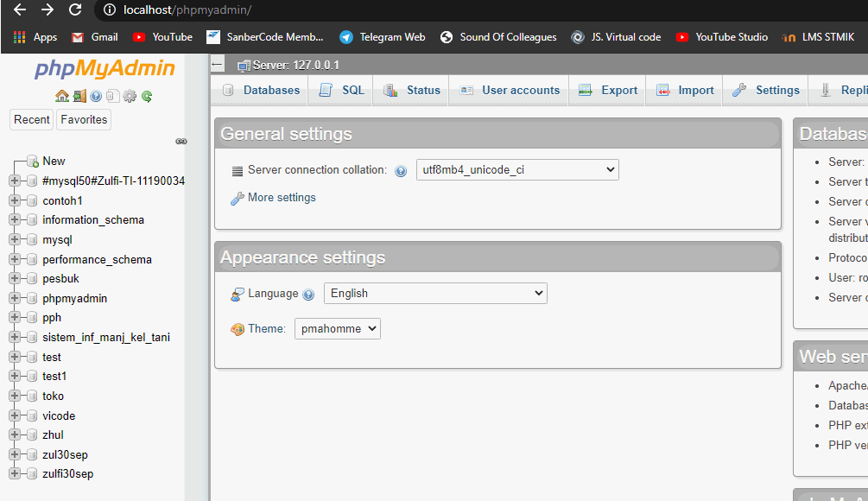Expand the pph database node
Viewport: 868px width, 501px height.
[x=15, y=317]
